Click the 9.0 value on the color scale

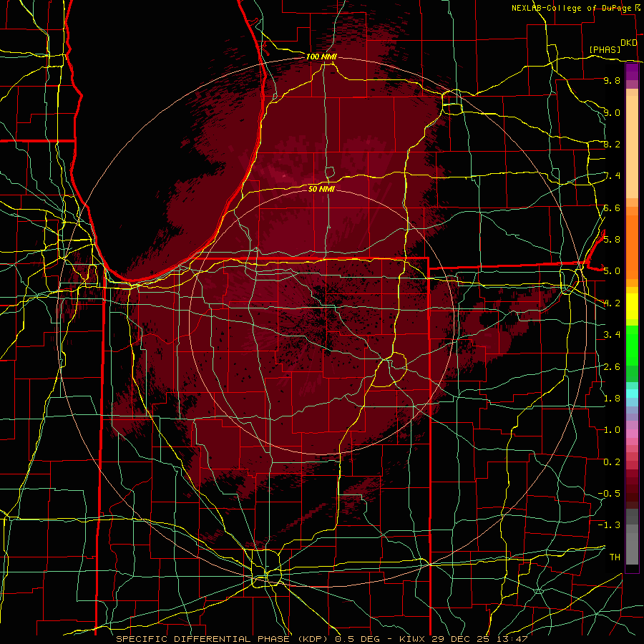[612, 112]
